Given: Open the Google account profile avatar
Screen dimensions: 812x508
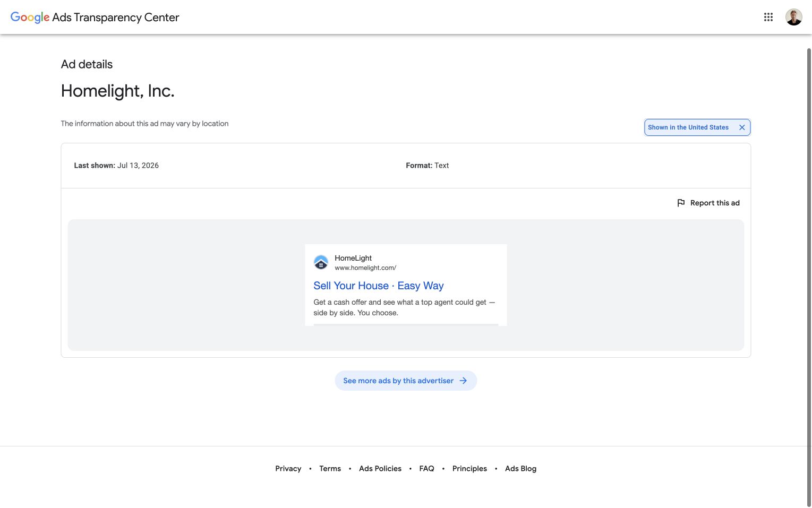Looking at the screenshot, I should click(793, 17).
